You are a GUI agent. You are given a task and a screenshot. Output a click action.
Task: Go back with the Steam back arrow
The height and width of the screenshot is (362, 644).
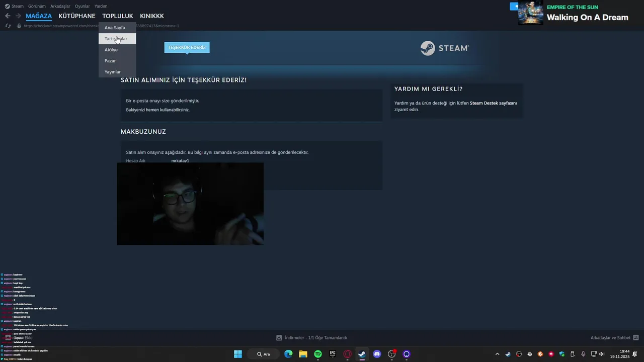click(x=8, y=16)
